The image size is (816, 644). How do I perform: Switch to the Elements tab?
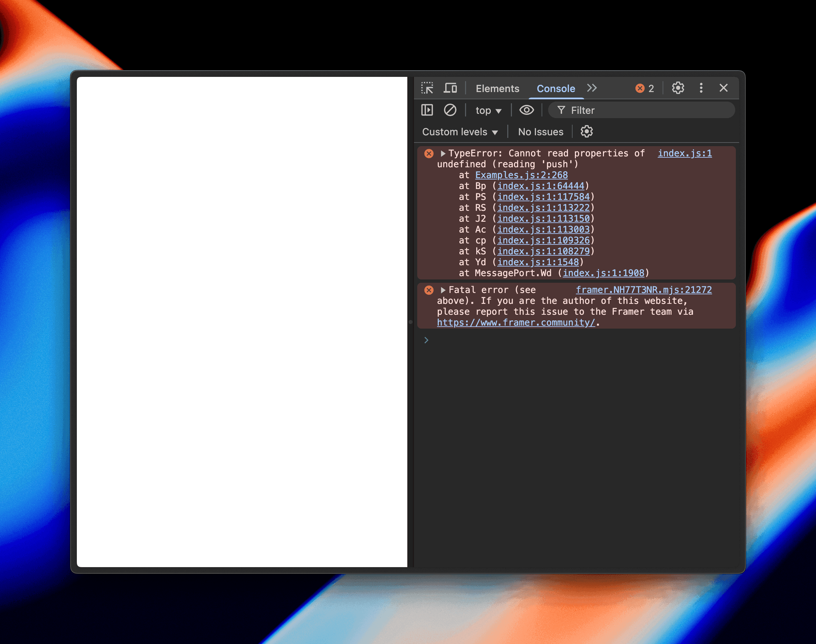497,89
